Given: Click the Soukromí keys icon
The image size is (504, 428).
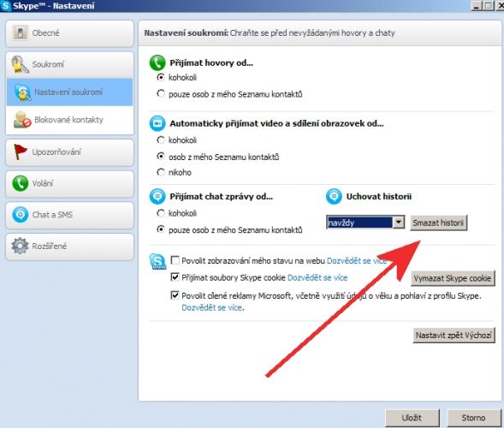Looking at the screenshot, I should [20, 64].
